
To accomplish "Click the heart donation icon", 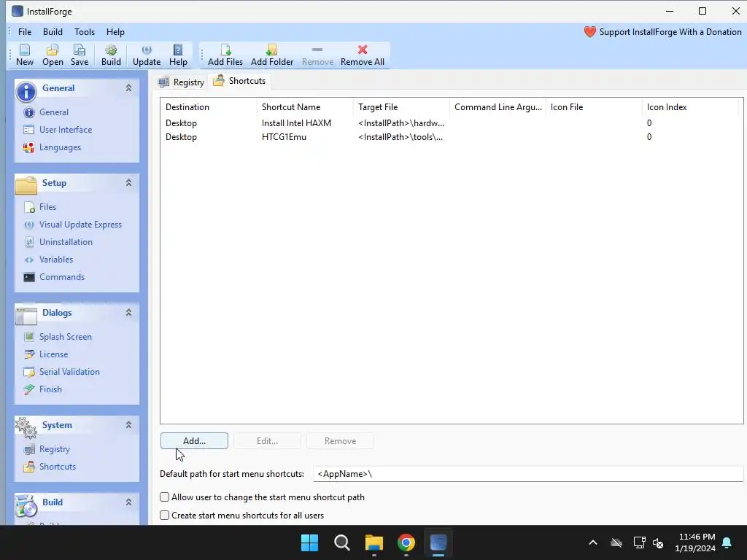I will pyautogui.click(x=589, y=32).
